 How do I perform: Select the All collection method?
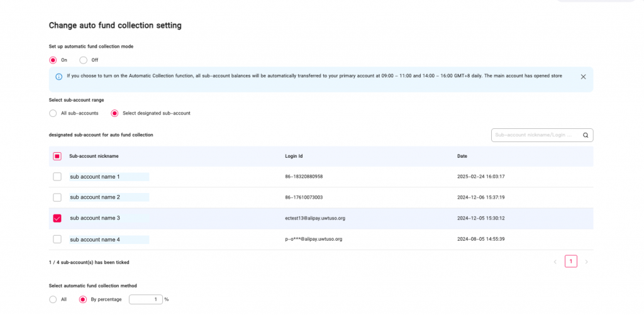pyautogui.click(x=53, y=299)
